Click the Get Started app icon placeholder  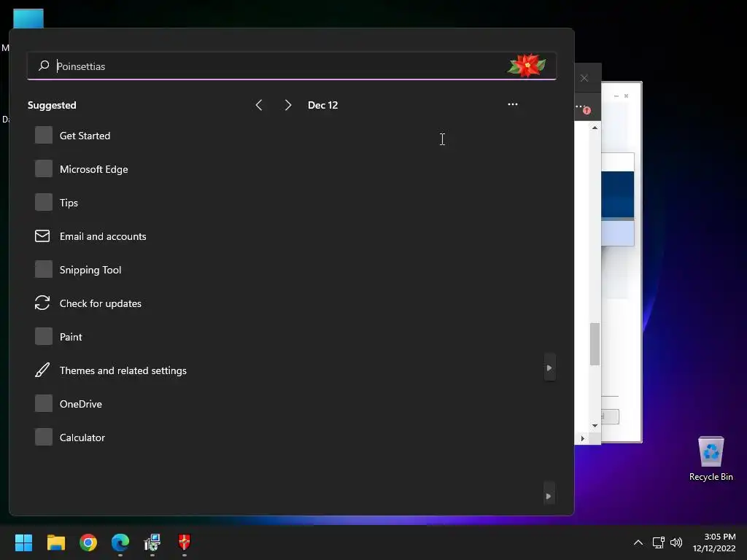(43, 135)
